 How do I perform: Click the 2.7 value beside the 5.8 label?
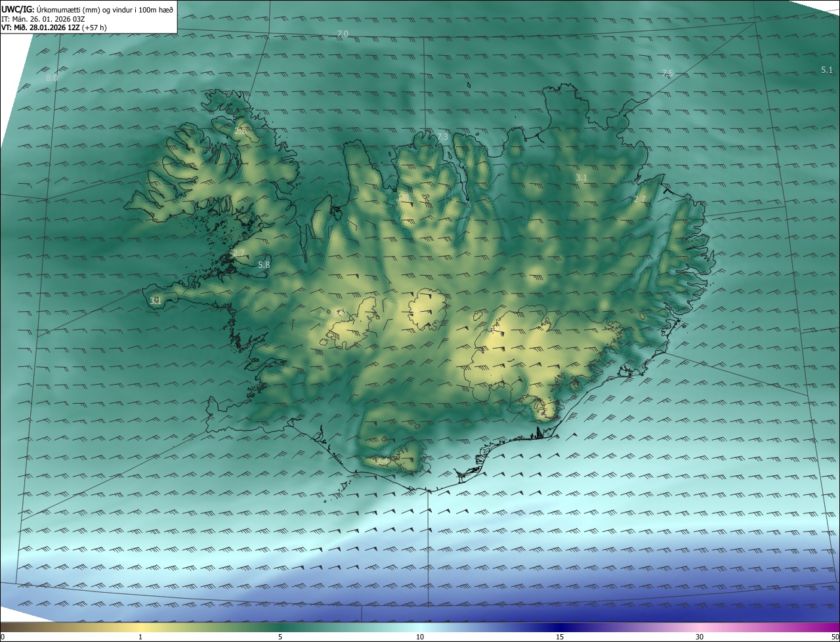238,253
